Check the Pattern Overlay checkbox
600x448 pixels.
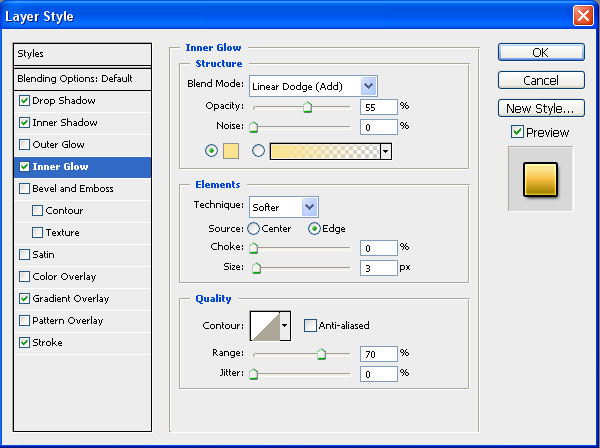pos(24,321)
